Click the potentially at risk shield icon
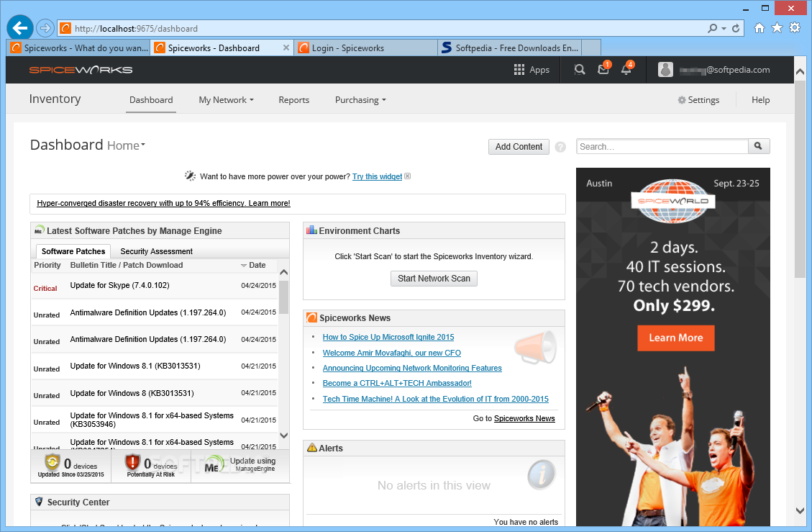812x532 pixels. 132,461
